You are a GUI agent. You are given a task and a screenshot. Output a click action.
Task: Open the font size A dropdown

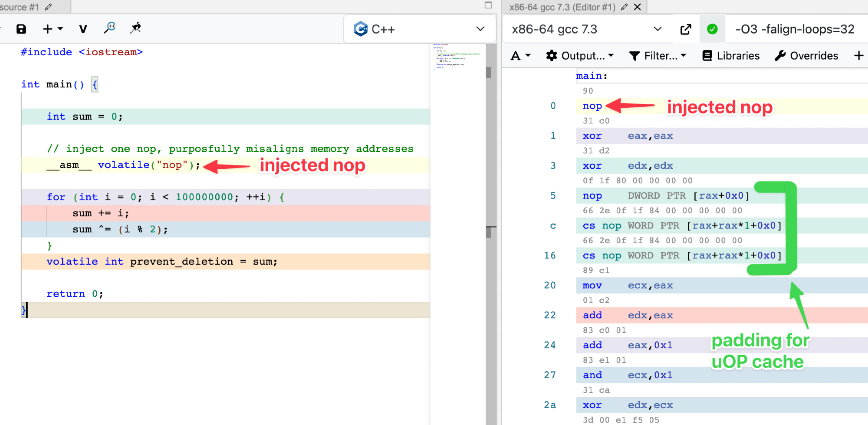[521, 56]
